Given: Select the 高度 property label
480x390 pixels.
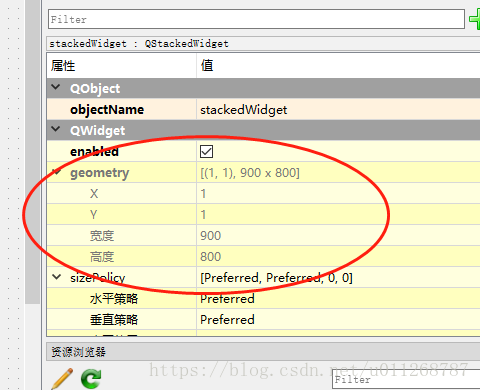Looking at the screenshot, I should point(102,257).
